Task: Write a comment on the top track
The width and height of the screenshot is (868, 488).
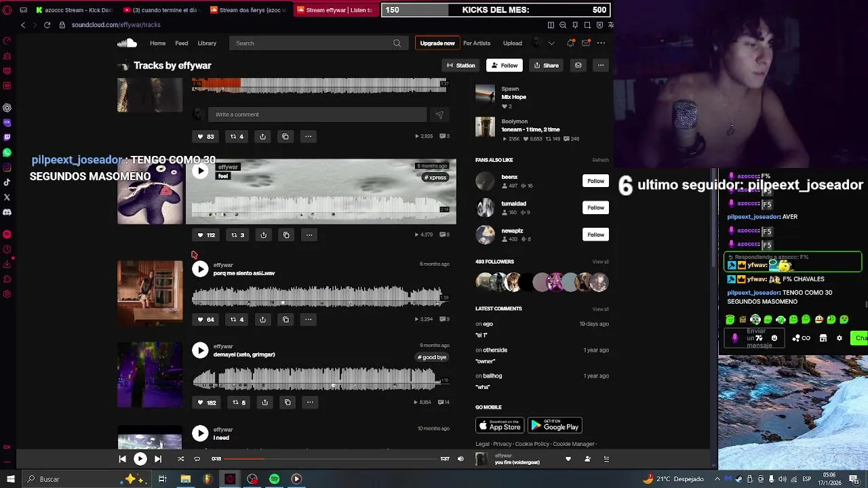Action: pos(317,115)
